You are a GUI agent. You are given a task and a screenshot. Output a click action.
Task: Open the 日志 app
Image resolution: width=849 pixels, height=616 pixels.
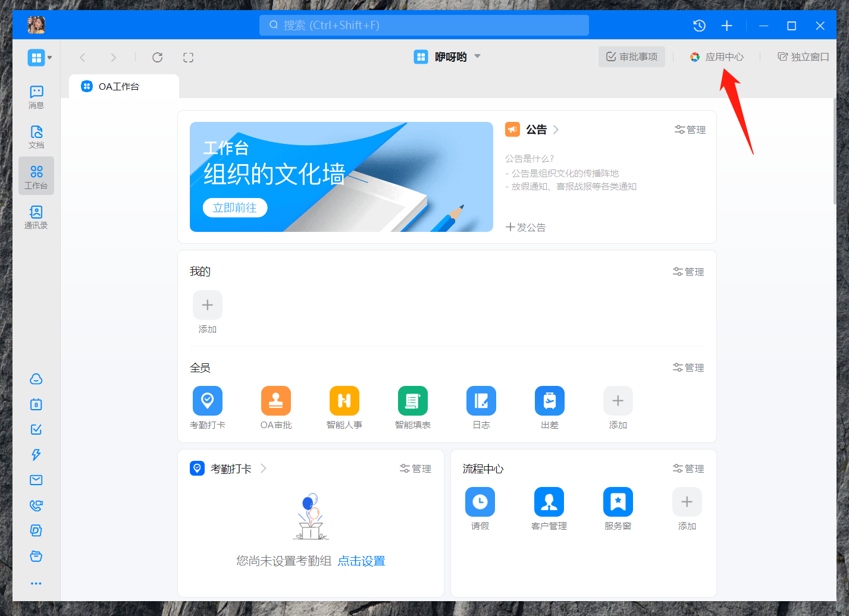pyautogui.click(x=481, y=407)
